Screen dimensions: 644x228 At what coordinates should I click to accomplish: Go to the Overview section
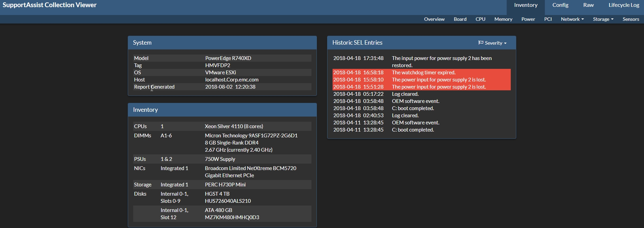434,19
